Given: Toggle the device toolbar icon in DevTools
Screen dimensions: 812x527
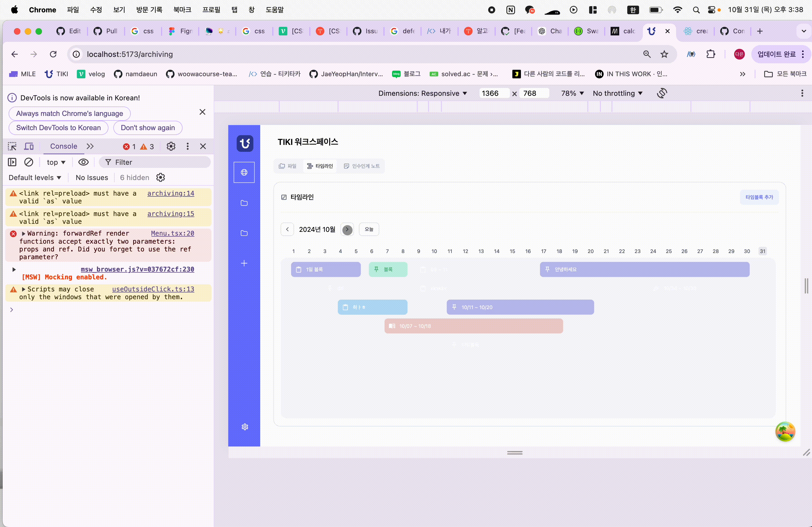Looking at the screenshot, I should point(29,146).
